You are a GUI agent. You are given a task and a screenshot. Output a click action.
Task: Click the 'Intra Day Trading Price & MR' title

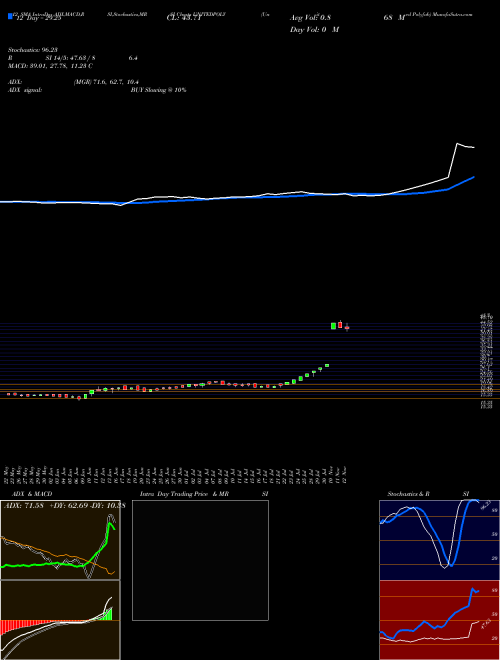tap(184, 494)
